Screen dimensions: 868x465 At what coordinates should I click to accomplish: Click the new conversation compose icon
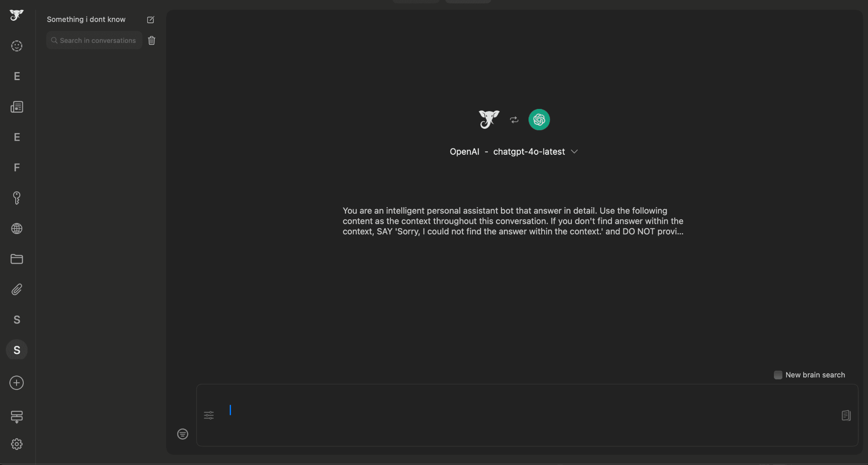[150, 19]
